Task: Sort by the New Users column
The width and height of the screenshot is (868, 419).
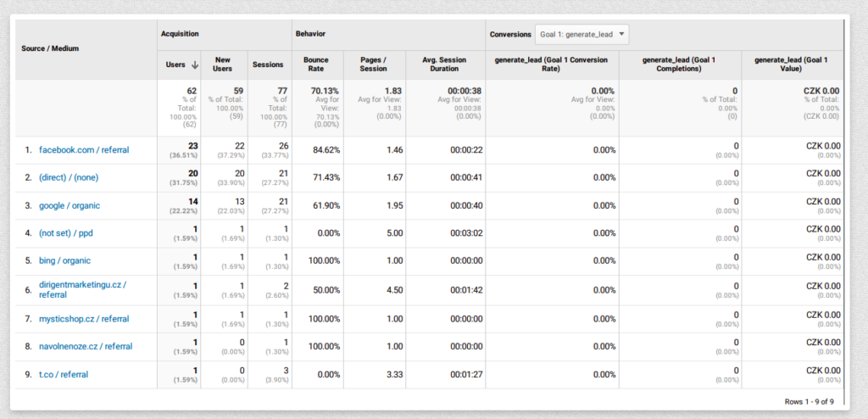Action: pyautogui.click(x=223, y=64)
